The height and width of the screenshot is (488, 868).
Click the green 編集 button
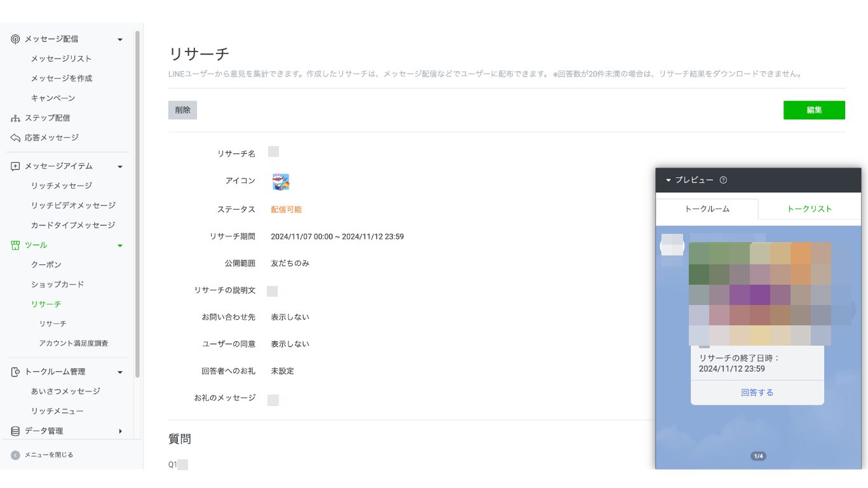[814, 110]
